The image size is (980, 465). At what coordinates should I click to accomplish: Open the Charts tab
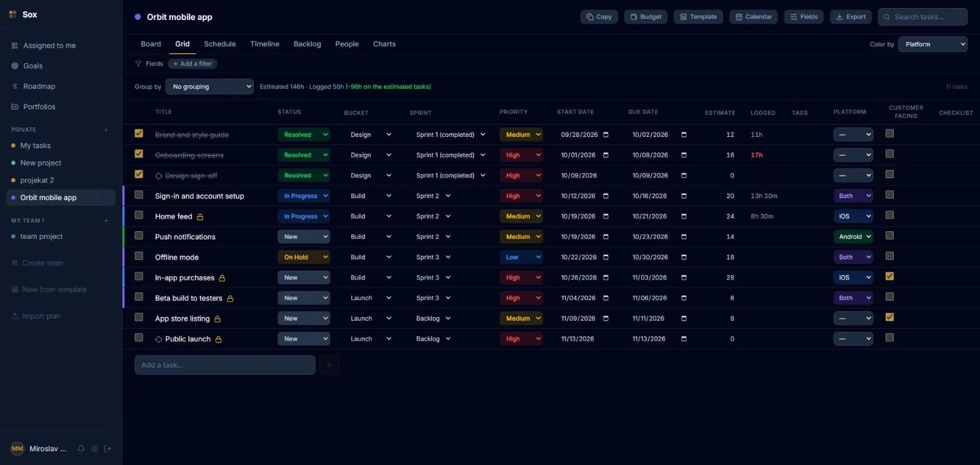pos(384,44)
